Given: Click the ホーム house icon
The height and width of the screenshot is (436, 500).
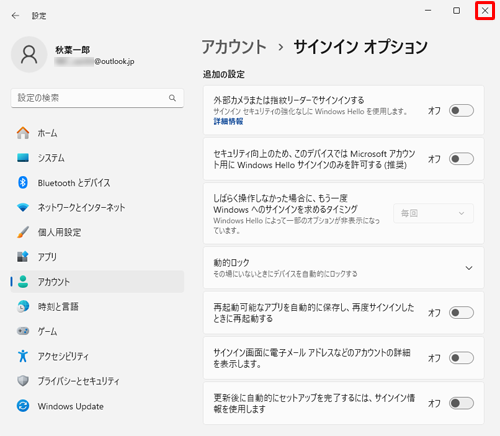Looking at the screenshot, I should pyautogui.click(x=23, y=133).
